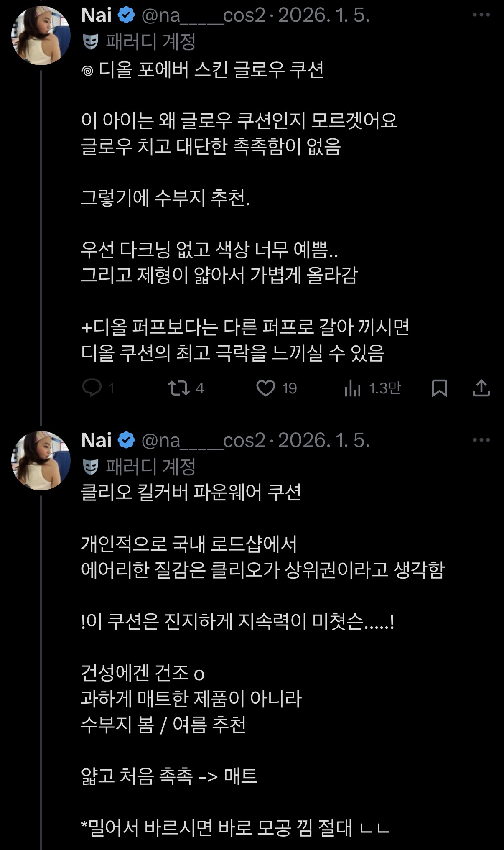Open @na_____cos2 handle on first tweet
The width and height of the screenshot is (504, 850).
tap(204, 15)
